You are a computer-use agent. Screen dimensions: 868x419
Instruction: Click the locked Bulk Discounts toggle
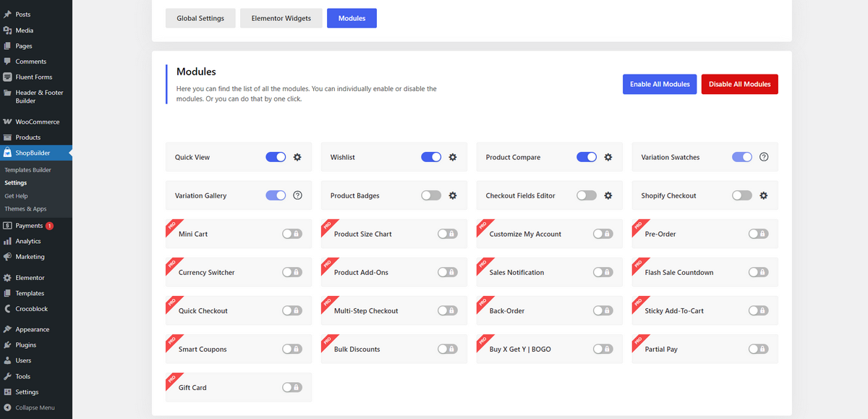(448, 349)
